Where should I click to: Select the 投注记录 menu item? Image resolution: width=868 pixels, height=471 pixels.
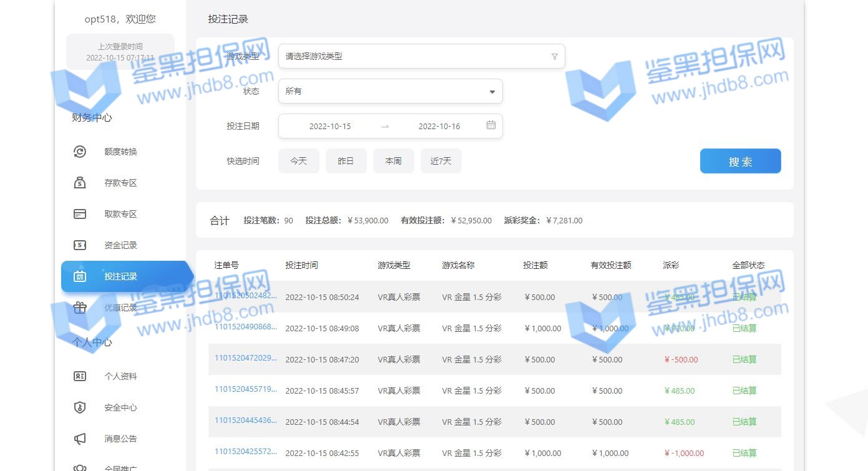click(x=121, y=276)
